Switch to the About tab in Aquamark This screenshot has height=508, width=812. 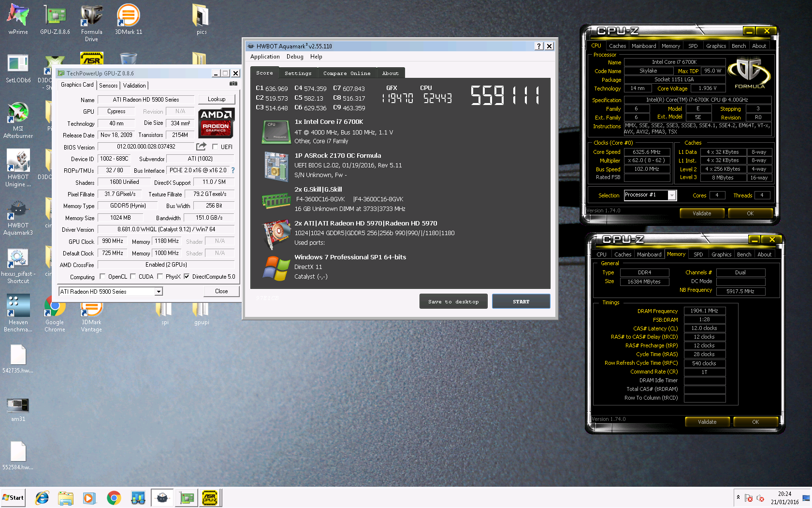tap(391, 73)
